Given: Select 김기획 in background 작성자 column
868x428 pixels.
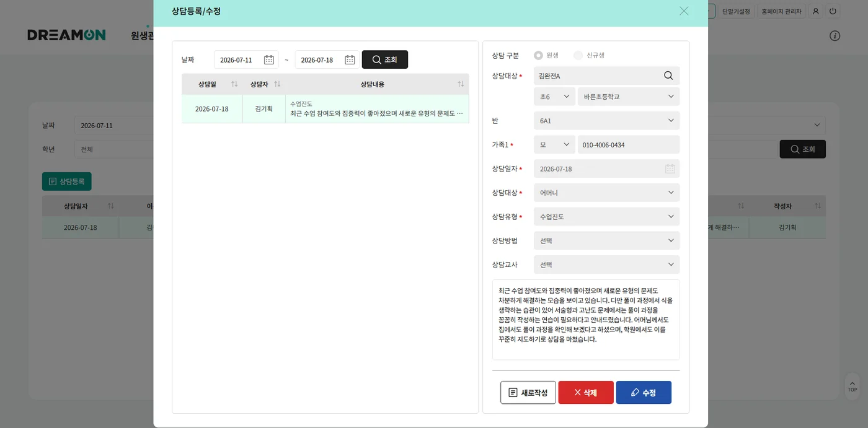Looking at the screenshot, I should (787, 227).
